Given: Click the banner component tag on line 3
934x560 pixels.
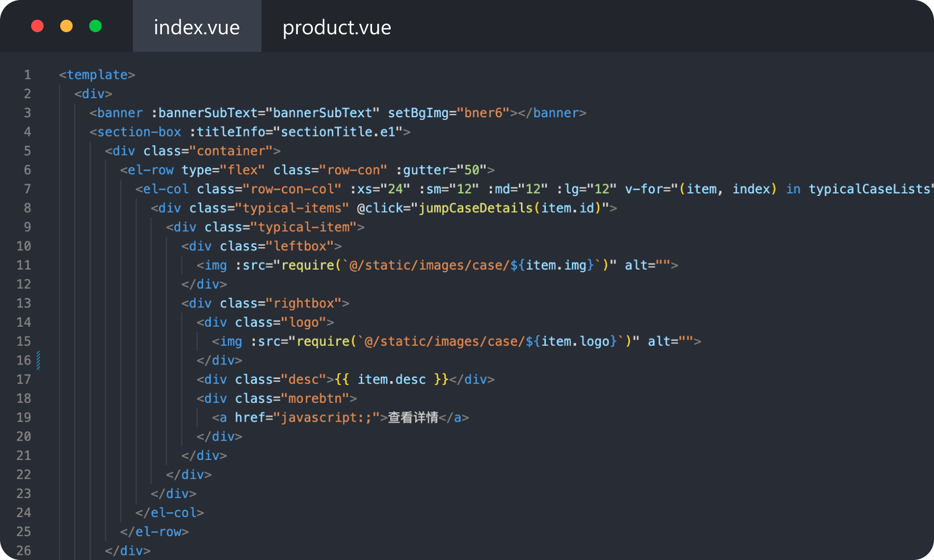Looking at the screenshot, I should coord(119,113).
